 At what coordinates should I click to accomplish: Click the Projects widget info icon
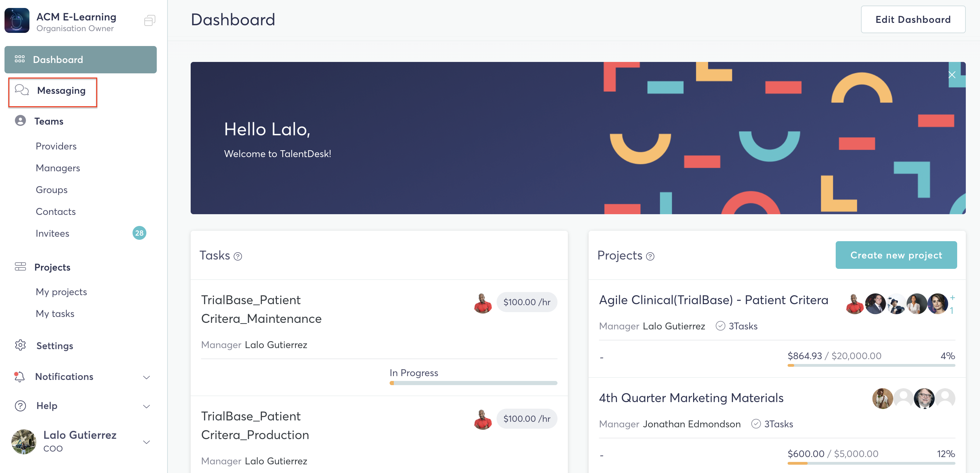coord(650,256)
